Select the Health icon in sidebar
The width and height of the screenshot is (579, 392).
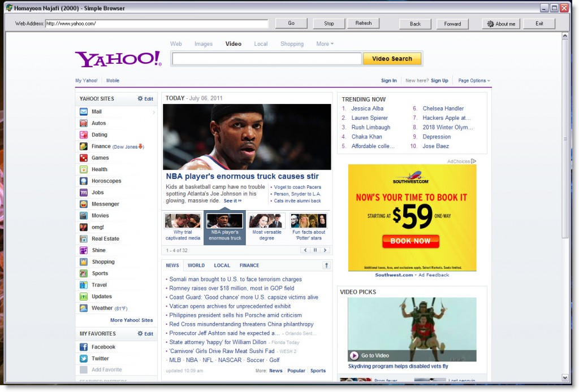tap(84, 169)
